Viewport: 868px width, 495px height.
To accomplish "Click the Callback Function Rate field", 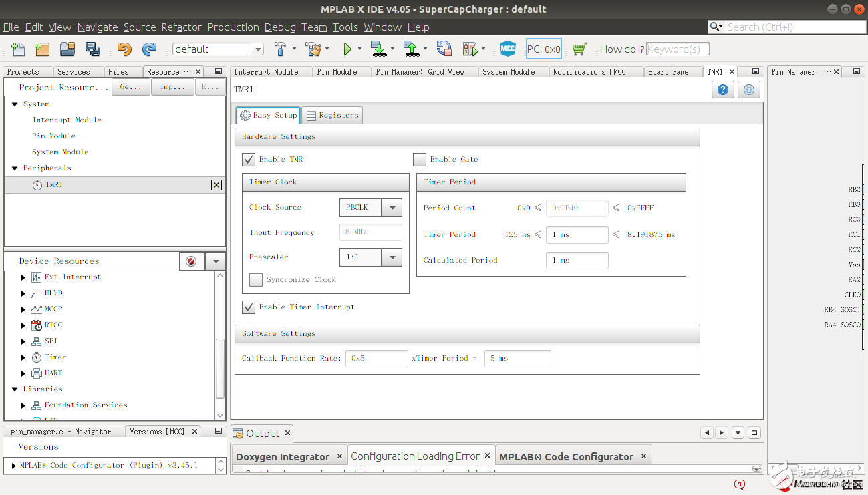I will click(x=377, y=359).
